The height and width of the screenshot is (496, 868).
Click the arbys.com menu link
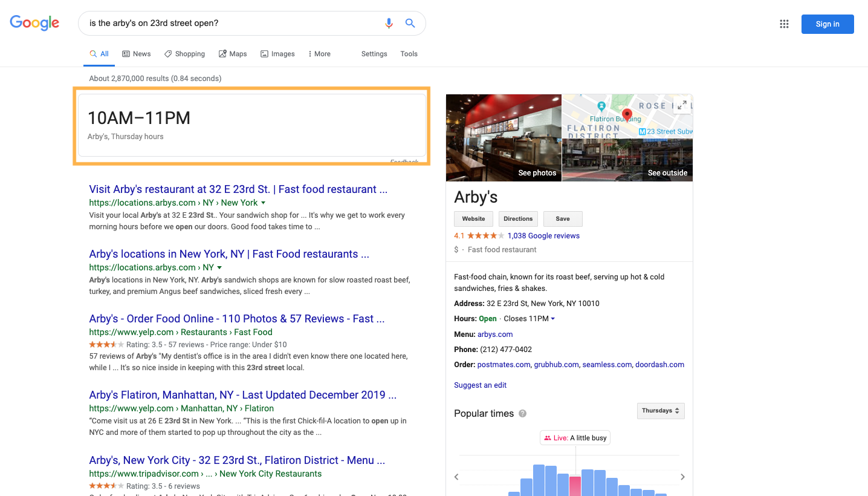point(495,334)
